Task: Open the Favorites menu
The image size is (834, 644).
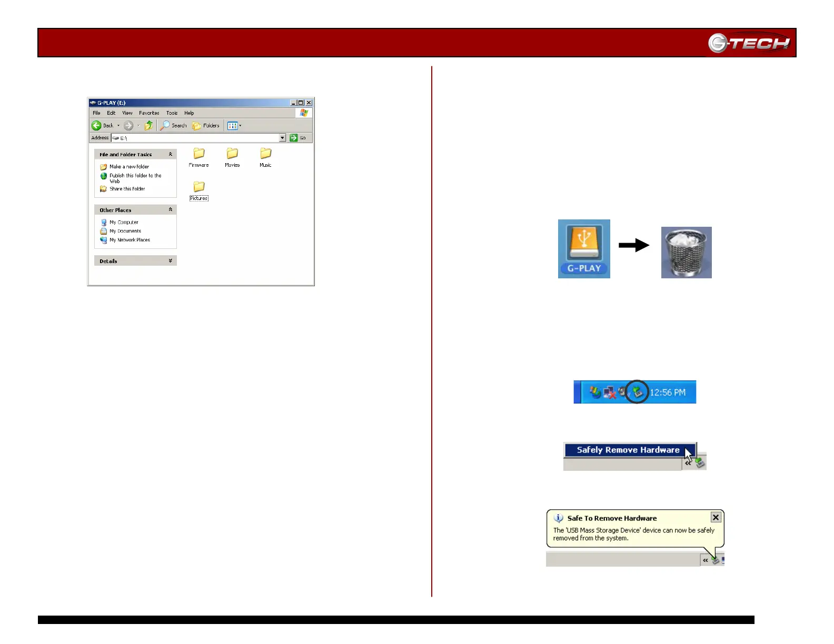Action: [149, 113]
